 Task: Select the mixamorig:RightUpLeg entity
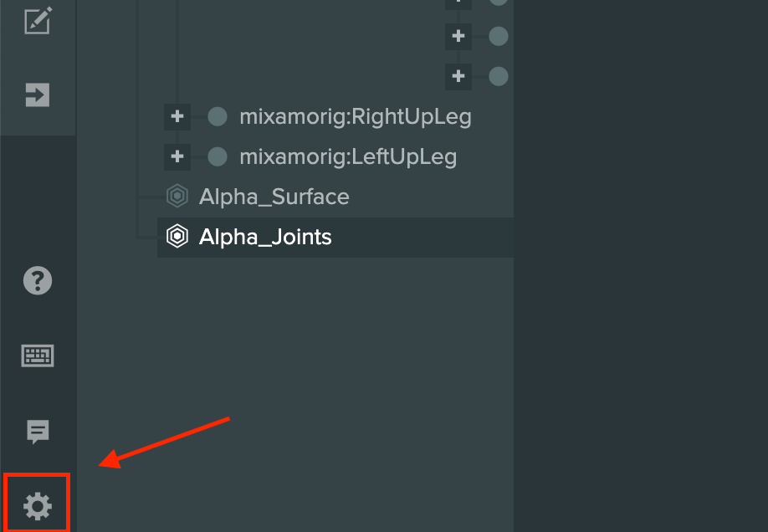point(356,116)
